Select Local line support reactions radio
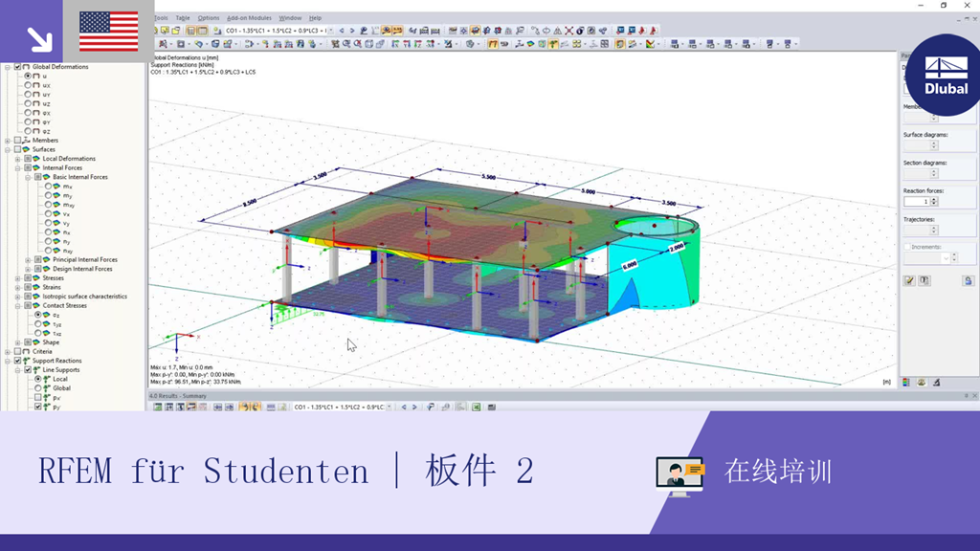980x551 pixels. (38, 379)
